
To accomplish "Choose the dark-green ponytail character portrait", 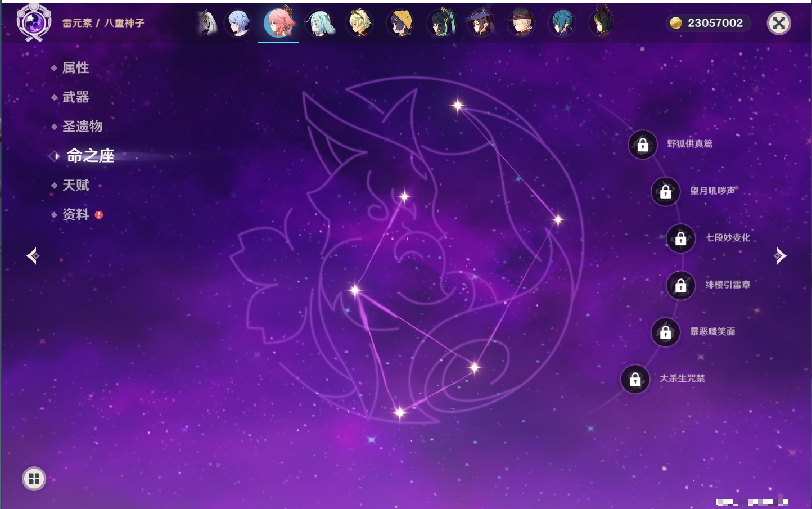I will pos(441,23).
